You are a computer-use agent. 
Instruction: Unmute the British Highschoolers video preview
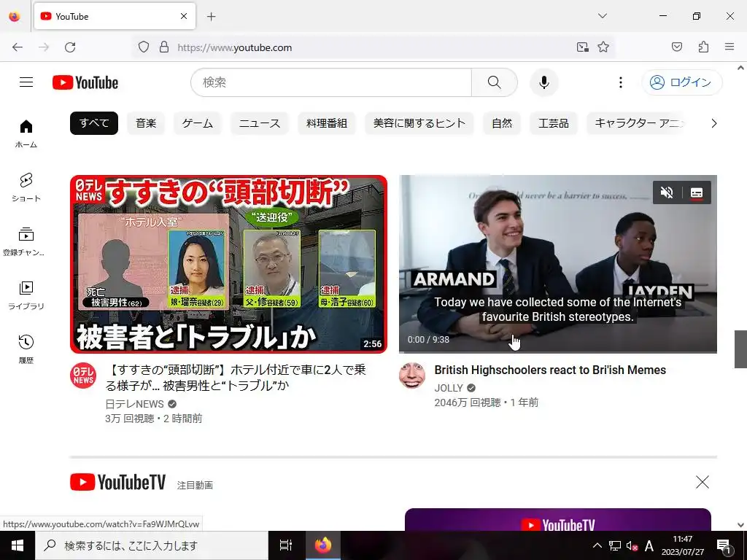coord(667,192)
